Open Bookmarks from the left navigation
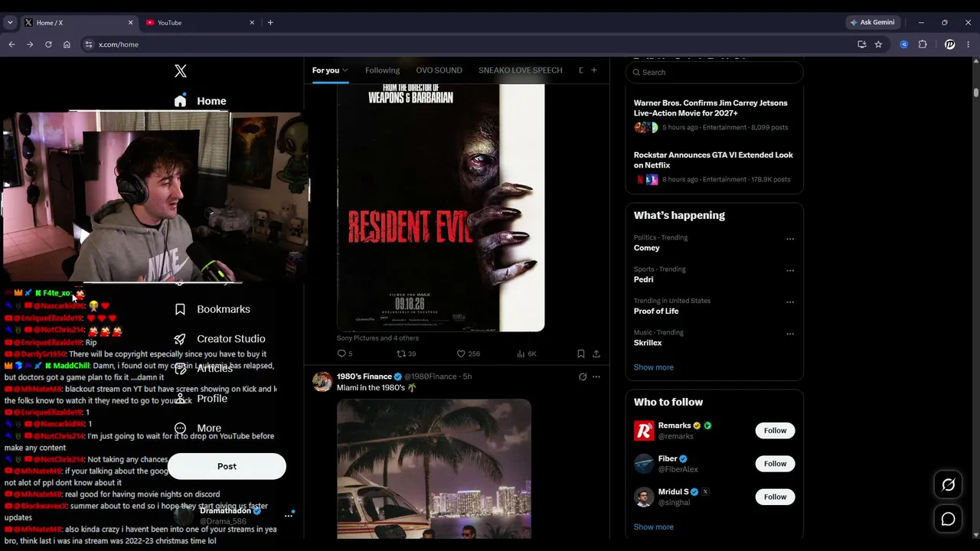Screen dimensions: 980x551 click(x=213, y=309)
